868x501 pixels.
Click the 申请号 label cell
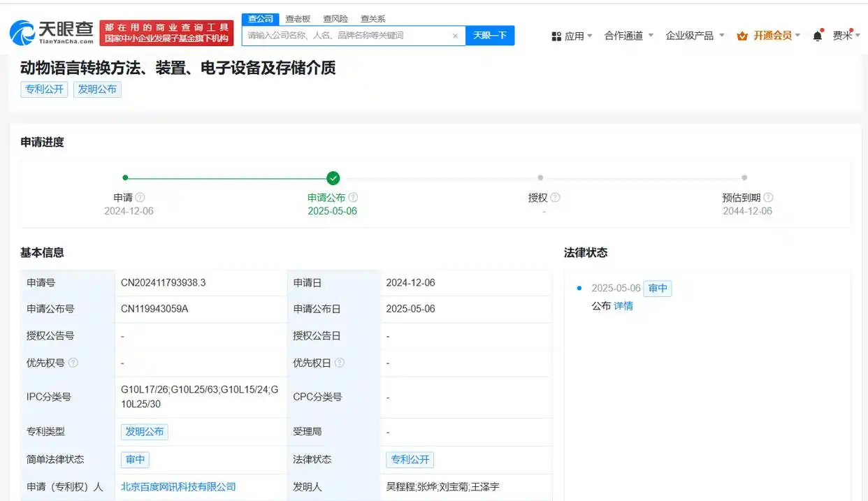(68, 283)
